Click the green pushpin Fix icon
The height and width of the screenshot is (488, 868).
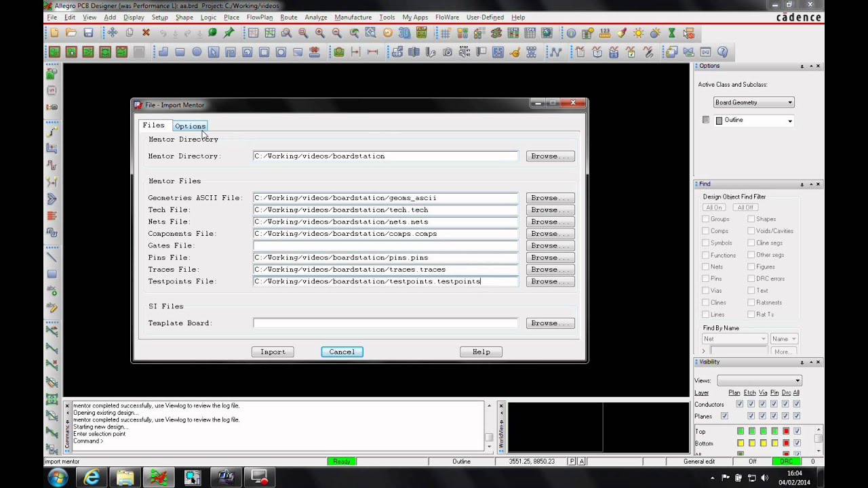(x=229, y=33)
